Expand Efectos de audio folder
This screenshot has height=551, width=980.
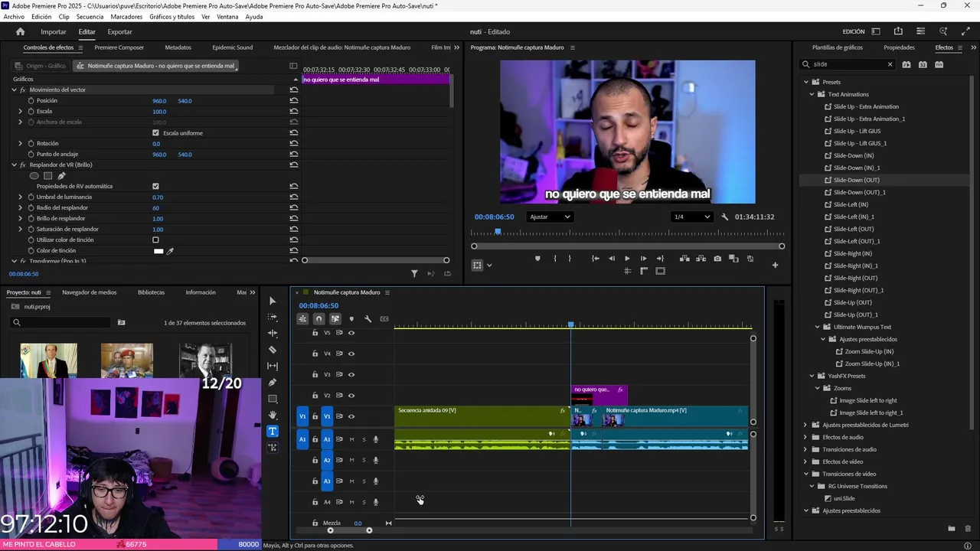tap(805, 438)
